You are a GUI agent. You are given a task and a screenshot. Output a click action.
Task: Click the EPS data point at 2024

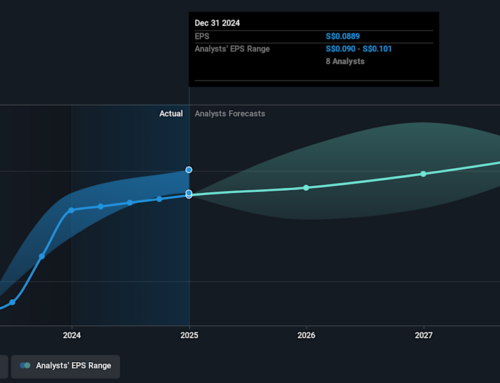(71, 210)
